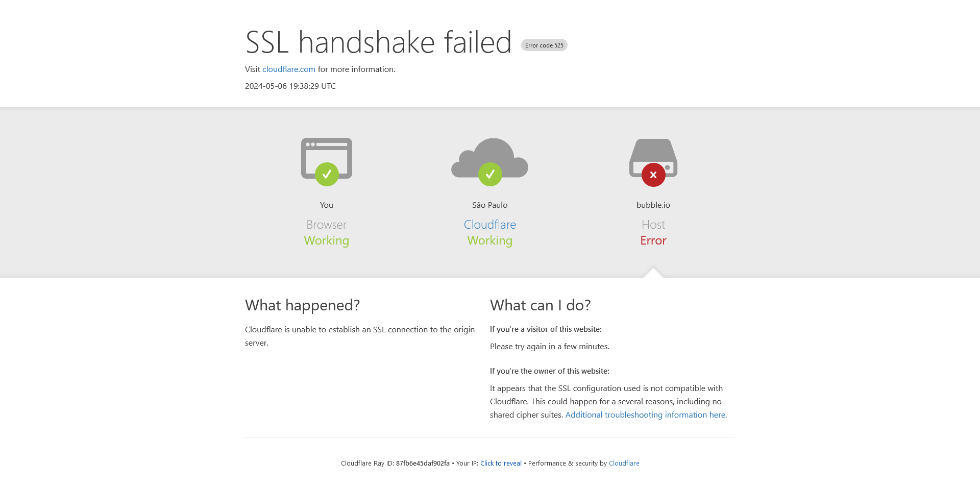Viewport: 980px width, 487px height.
Task: Click the Ray ID 87fb6e45daf902fa text
Action: pos(423,464)
